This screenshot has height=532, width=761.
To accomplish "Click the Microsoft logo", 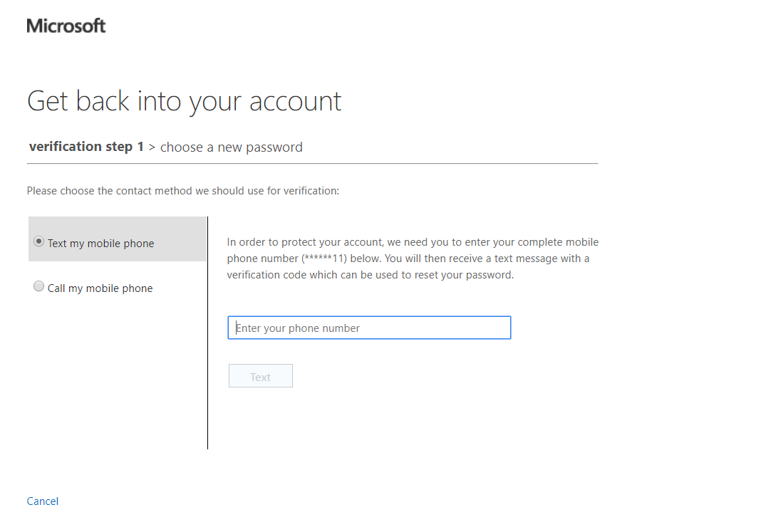I will [66, 26].
